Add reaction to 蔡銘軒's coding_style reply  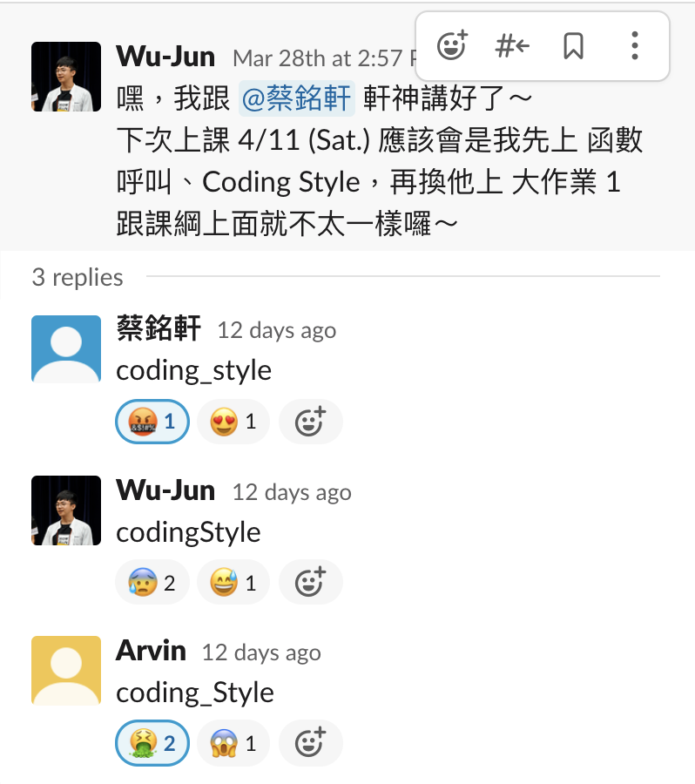pos(311,422)
